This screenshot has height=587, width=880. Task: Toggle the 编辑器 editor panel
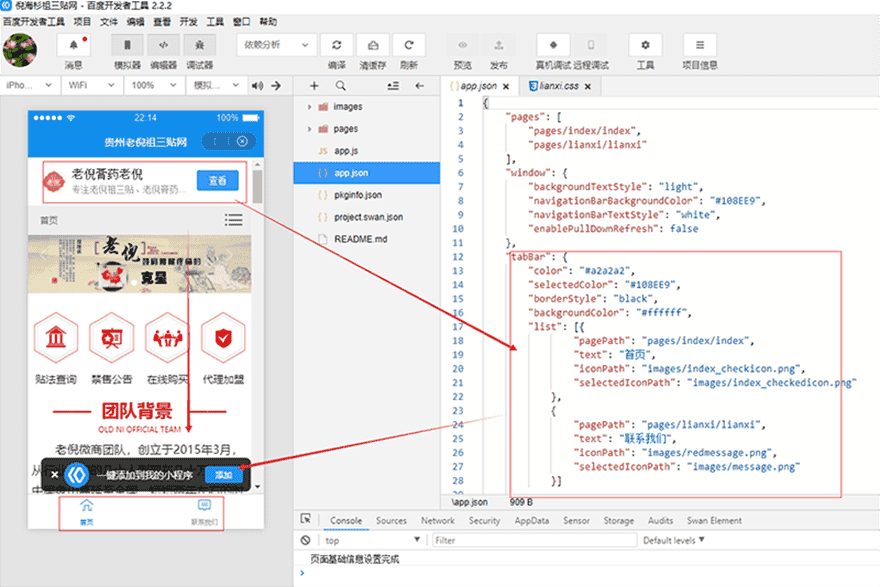tap(163, 45)
